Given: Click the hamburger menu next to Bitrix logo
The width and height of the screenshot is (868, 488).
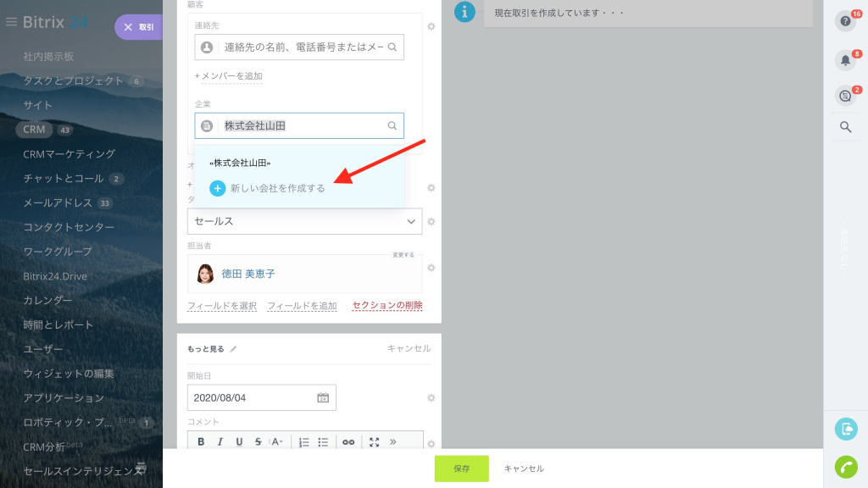Looking at the screenshot, I should (x=11, y=22).
